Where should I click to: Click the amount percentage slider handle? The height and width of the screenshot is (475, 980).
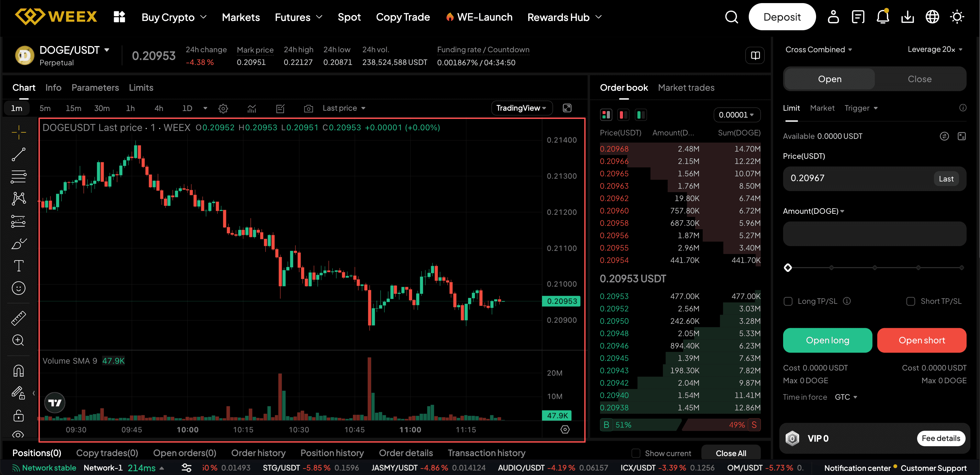point(788,267)
